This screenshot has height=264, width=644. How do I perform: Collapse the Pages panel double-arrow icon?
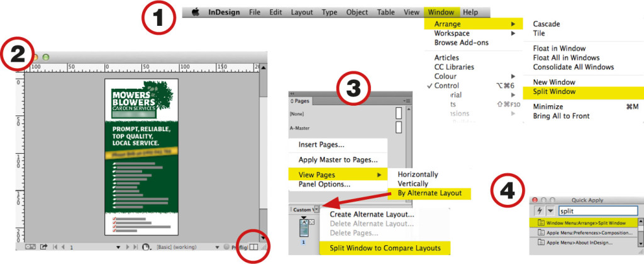[x=292, y=94]
